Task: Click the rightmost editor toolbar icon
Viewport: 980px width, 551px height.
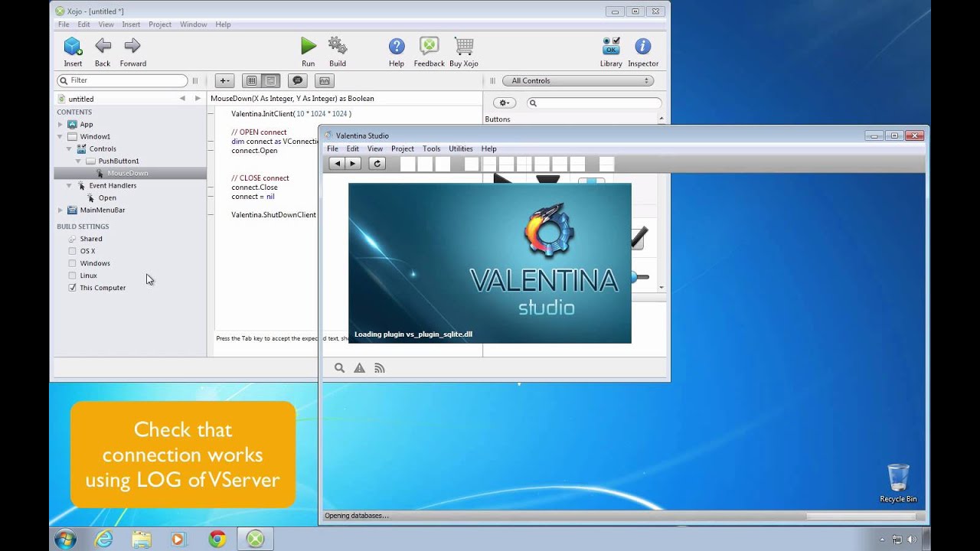Action: tap(325, 80)
